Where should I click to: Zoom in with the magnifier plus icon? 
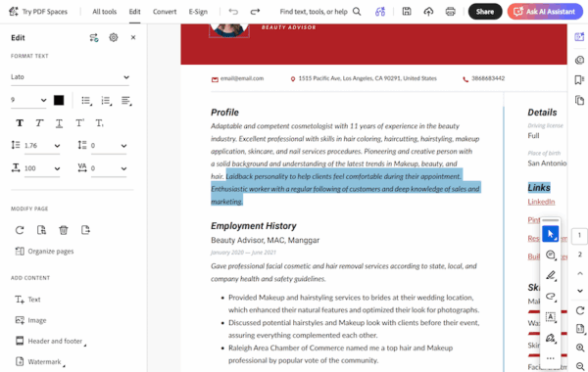pyautogui.click(x=580, y=348)
